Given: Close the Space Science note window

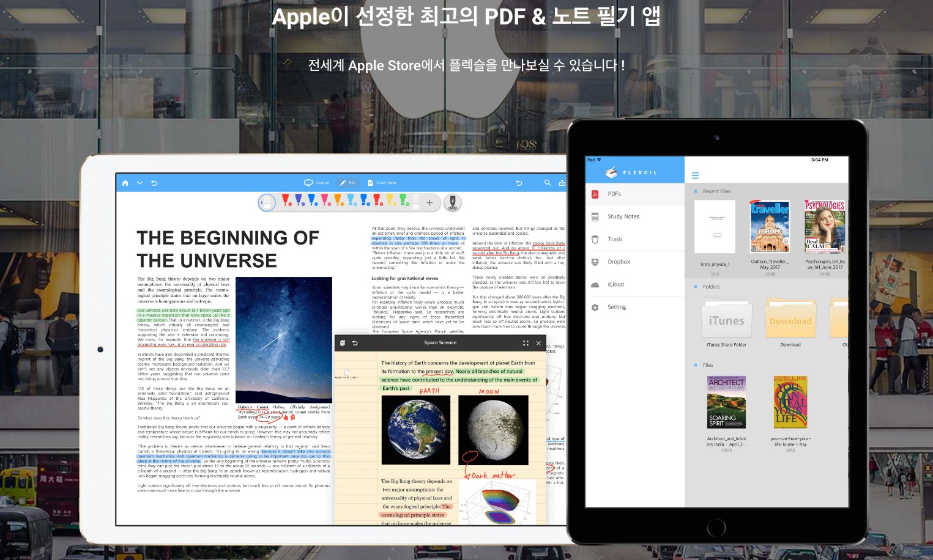Looking at the screenshot, I should [x=538, y=343].
